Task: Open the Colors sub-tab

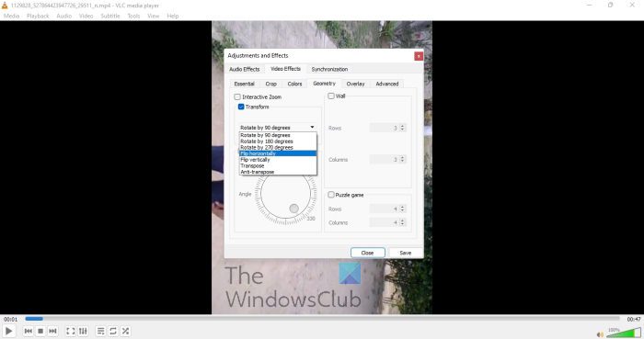Action: 294,84
